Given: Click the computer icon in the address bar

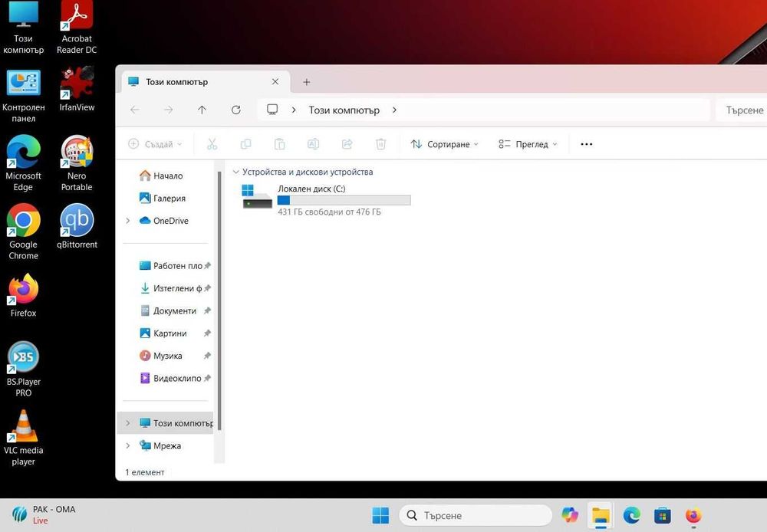Looking at the screenshot, I should pyautogui.click(x=272, y=110).
